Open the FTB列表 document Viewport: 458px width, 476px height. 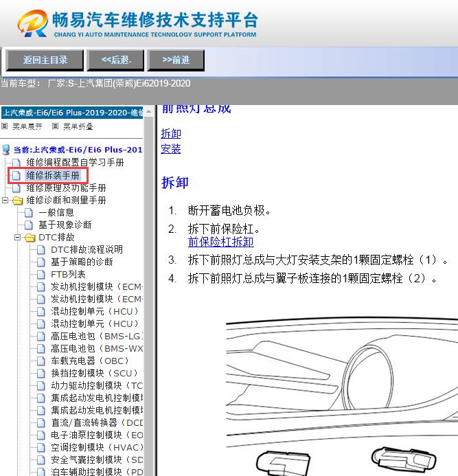click(68, 275)
